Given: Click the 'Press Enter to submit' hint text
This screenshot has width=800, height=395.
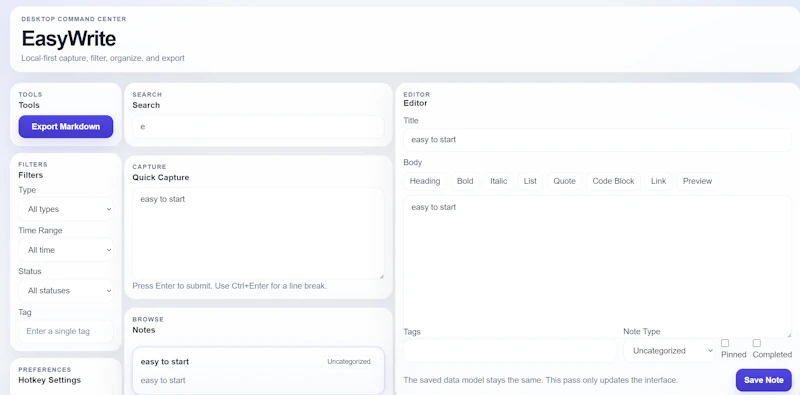Looking at the screenshot, I should click(x=229, y=286).
